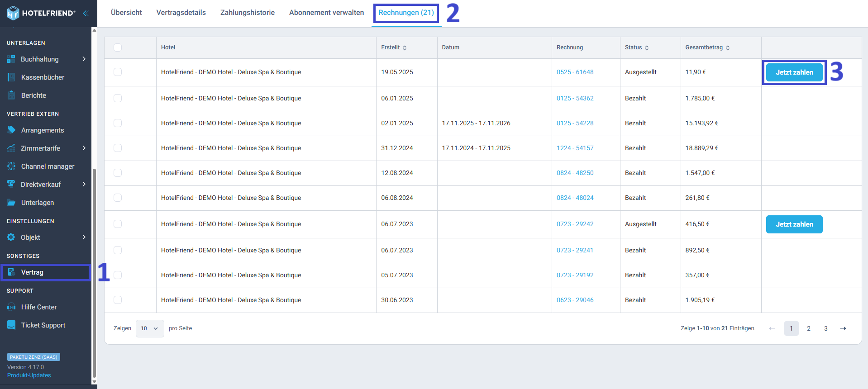Select checkbox for invoice 0723 - 29192
Image resolution: width=868 pixels, height=389 pixels.
(x=118, y=275)
